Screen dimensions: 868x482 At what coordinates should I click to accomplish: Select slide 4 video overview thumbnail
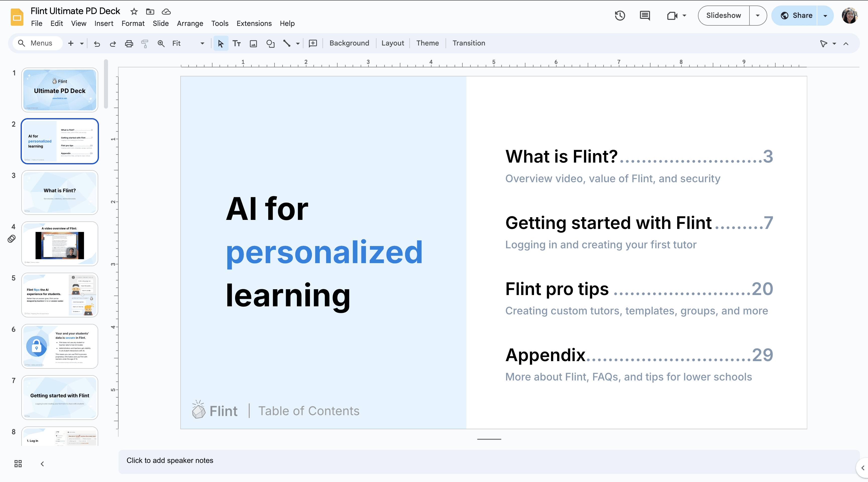click(60, 244)
